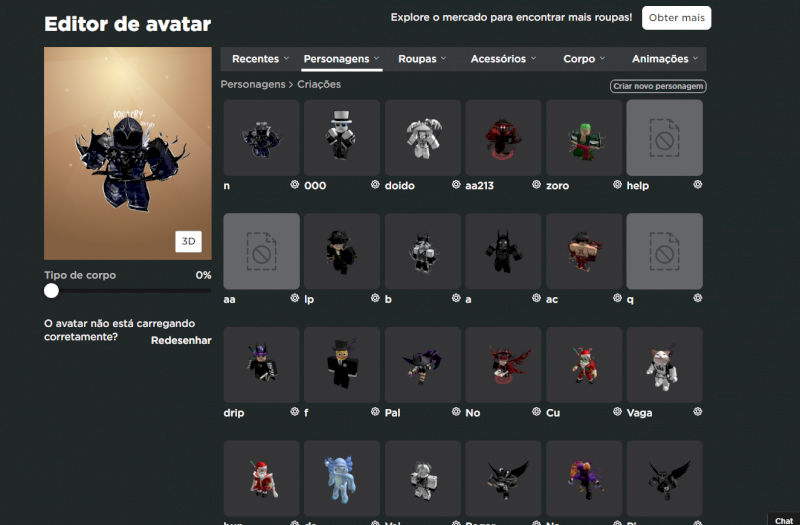
Task: Toggle 3D avatar preview
Action: pyautogui.click(x=188, y=241)
